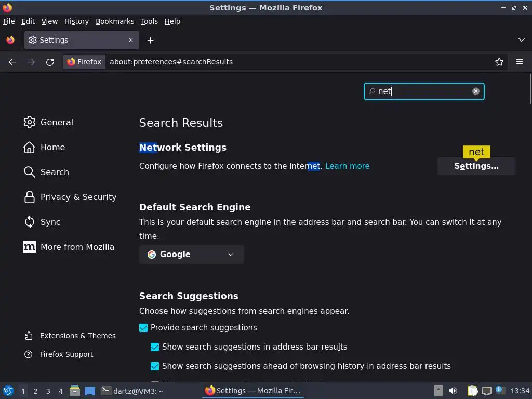
Task: Bookmark this page with the star icon
Action: click(x=499, y=62)
